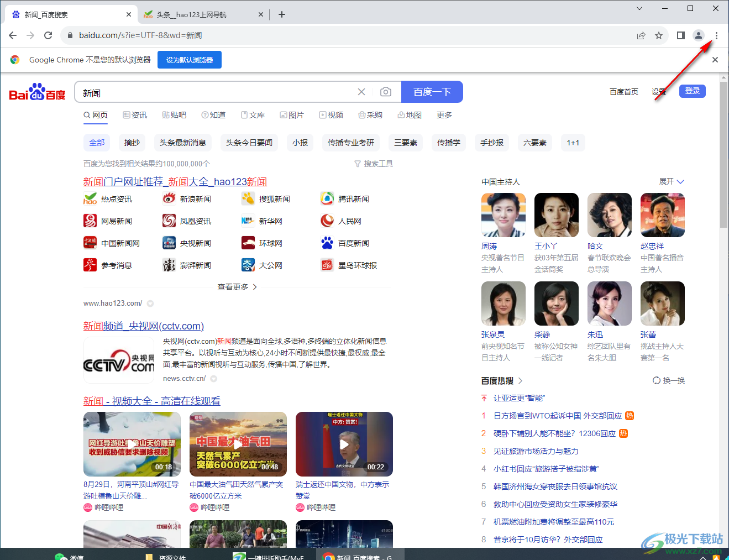Click the Baidu logo
The width and height of the screenshot is (729, 560).
click(38, 92)
